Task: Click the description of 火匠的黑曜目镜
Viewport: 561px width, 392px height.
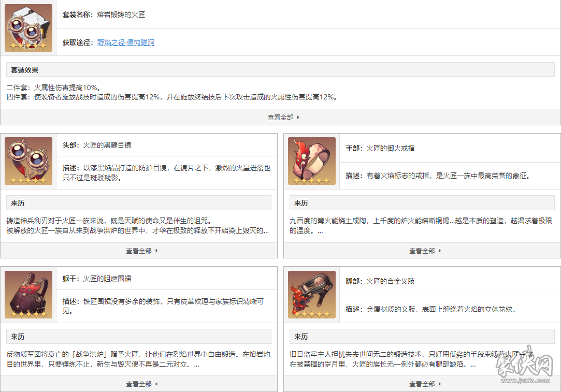Action: [166, 172]
